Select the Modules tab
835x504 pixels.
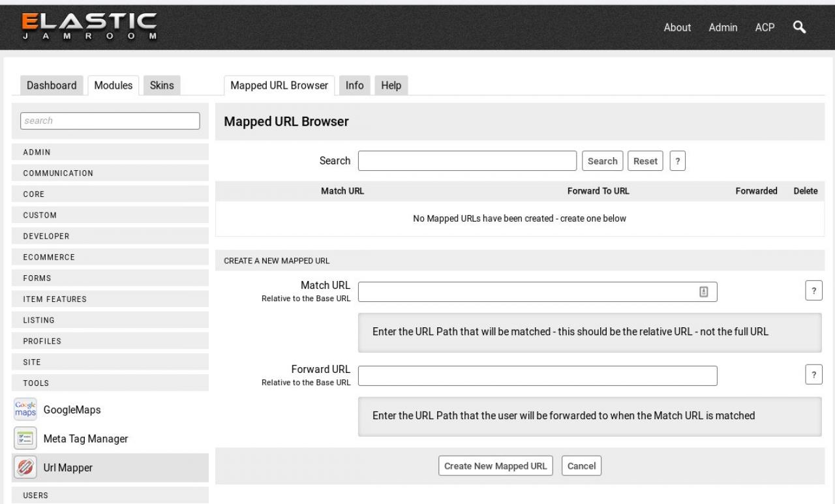coord(113,85)
